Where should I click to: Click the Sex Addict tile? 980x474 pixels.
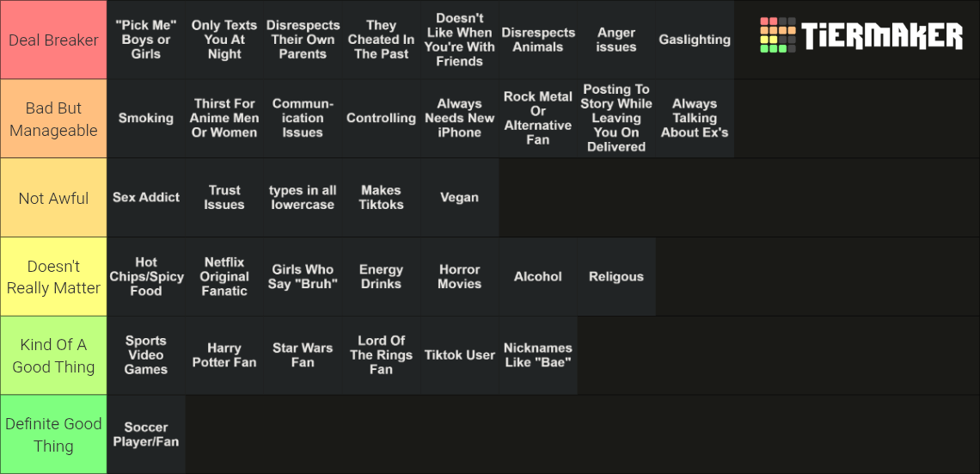click(x=146, y=198)
